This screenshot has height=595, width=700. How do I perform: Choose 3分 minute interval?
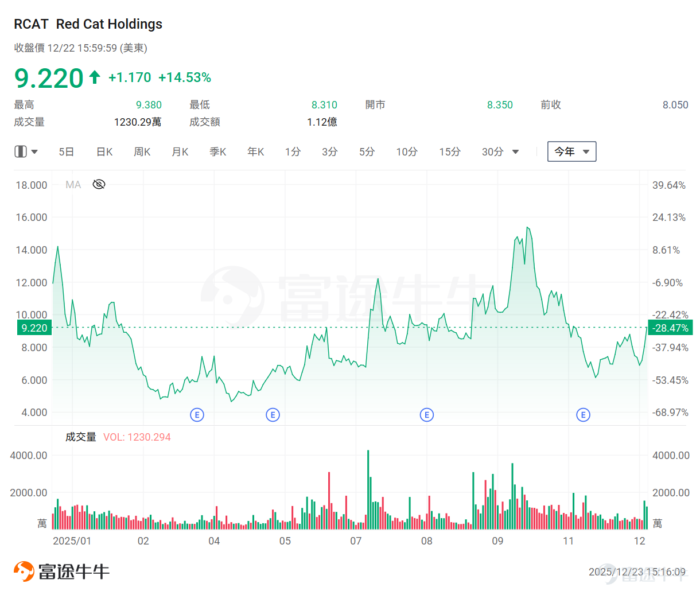[x=329, y=151]
